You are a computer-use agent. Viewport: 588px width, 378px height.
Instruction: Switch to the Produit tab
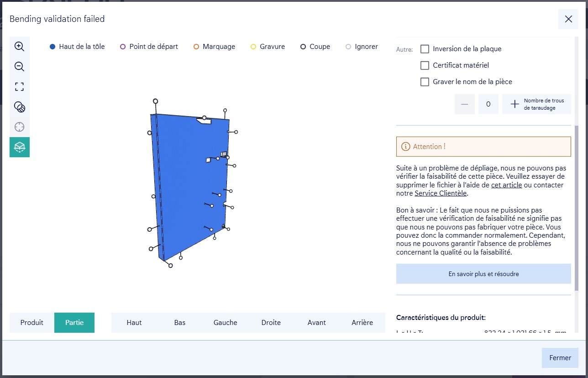32,323
